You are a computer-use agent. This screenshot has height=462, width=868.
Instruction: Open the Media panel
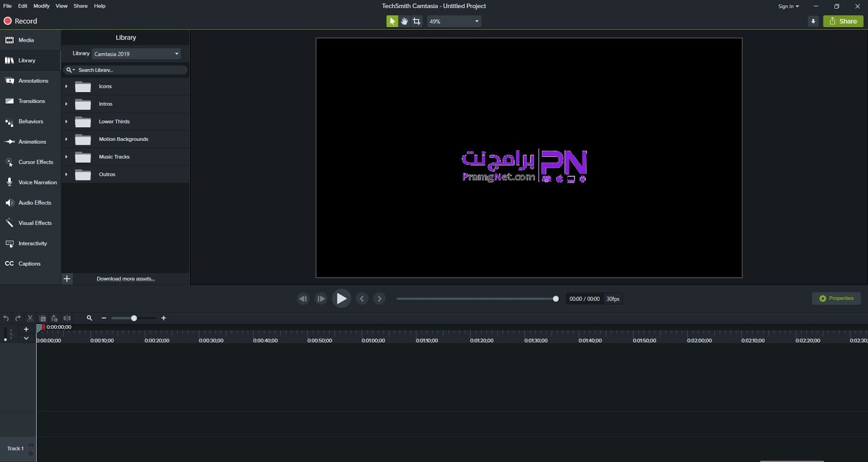[x=30, y=40]
